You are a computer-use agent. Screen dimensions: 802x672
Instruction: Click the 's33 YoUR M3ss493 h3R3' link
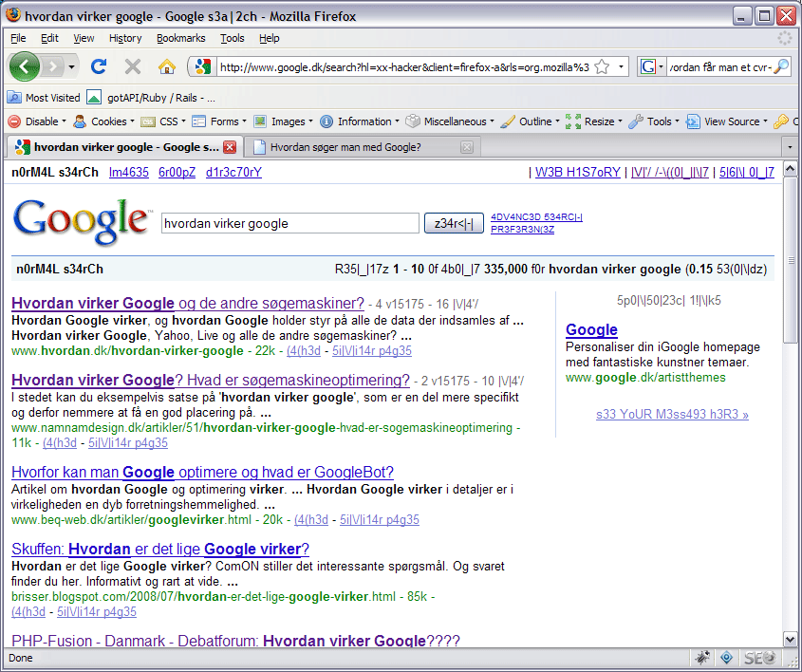coord(672,414)
